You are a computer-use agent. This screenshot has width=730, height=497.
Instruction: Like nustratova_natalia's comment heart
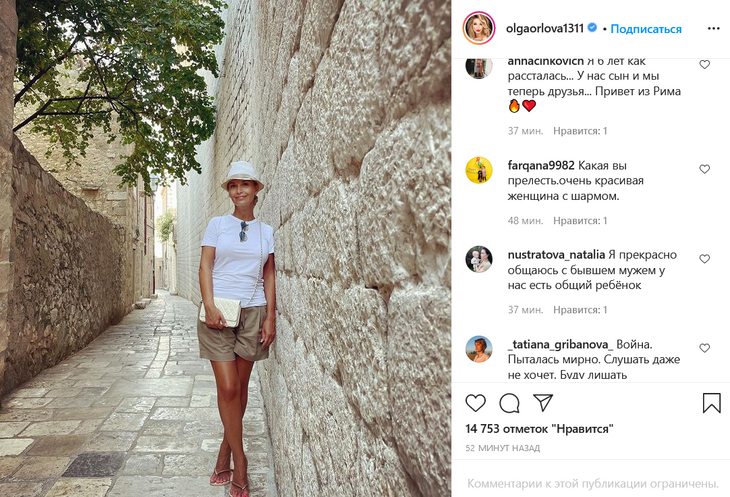tap(704, 259)
